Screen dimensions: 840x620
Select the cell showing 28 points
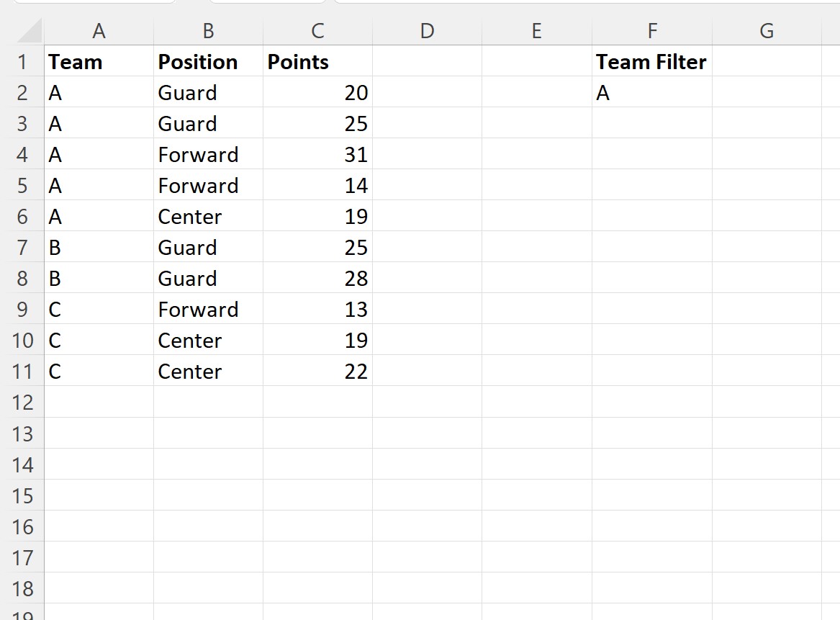point(317,279)
